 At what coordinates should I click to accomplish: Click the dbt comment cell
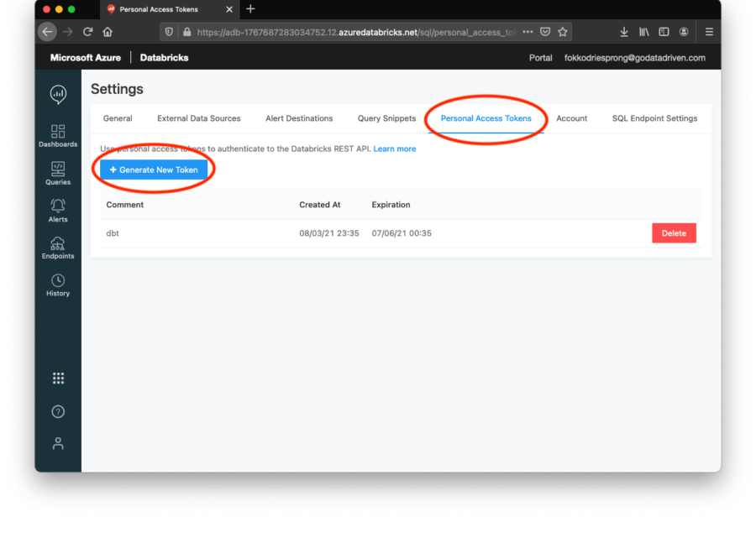(113, 233)
